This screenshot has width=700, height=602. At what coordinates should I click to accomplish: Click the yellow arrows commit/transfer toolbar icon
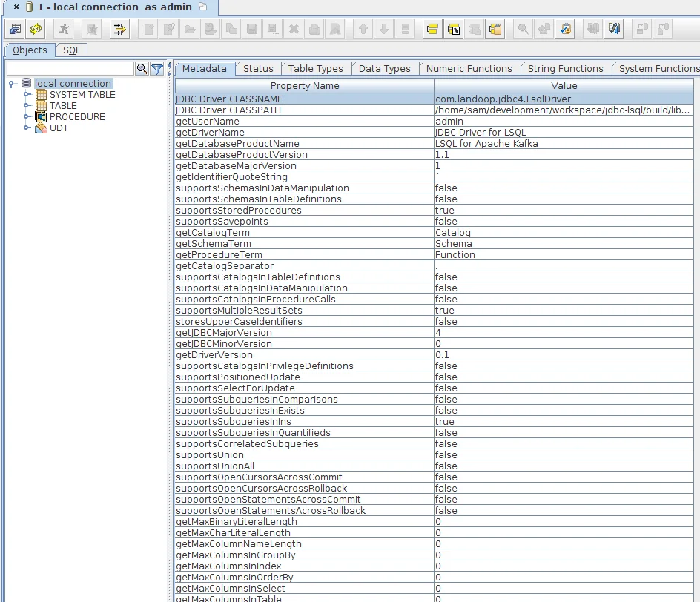119,30
